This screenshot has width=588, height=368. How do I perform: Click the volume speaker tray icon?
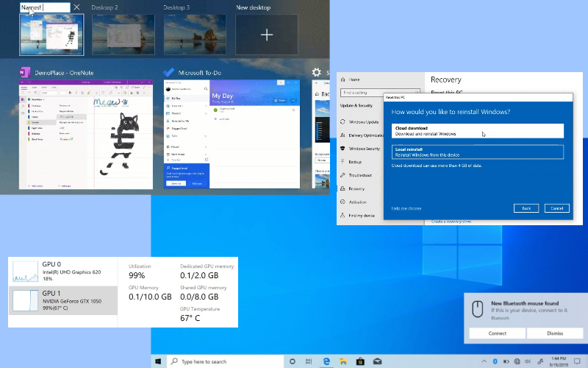pyautogui.click(x=528, y=361)
